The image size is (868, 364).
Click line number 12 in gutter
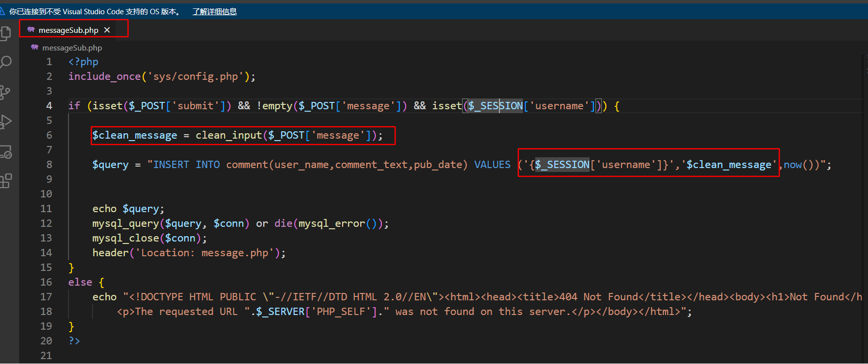(46, 223)
